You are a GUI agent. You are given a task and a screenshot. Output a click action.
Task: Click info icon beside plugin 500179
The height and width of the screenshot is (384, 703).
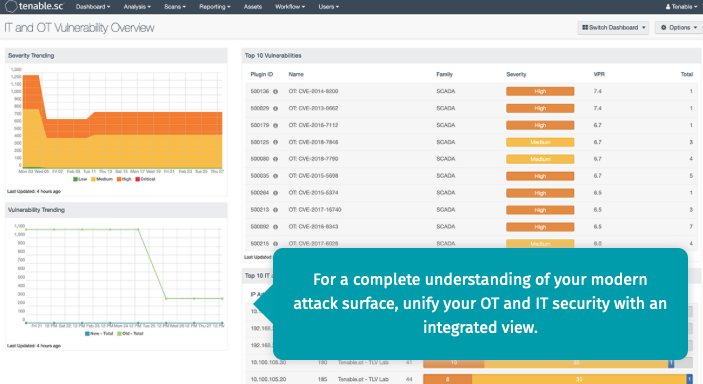point(275,126)
